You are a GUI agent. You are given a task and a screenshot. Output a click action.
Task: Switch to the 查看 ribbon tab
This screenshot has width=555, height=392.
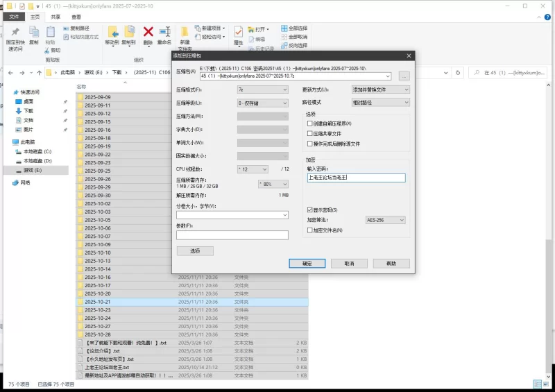[76, 17]
